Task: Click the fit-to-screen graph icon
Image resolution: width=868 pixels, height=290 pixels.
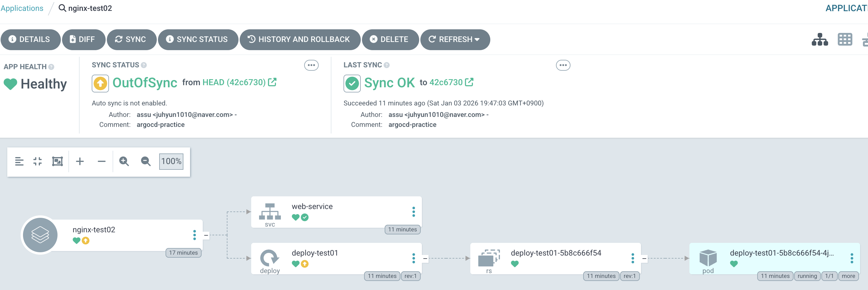Action: point(57,162)
